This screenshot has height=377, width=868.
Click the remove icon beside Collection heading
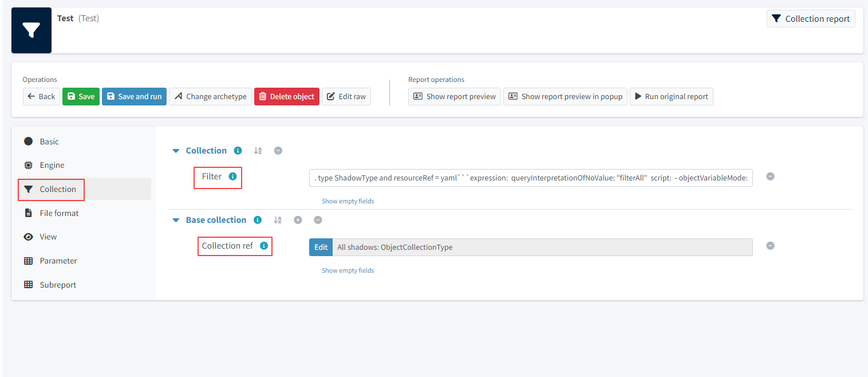point(278,151)
